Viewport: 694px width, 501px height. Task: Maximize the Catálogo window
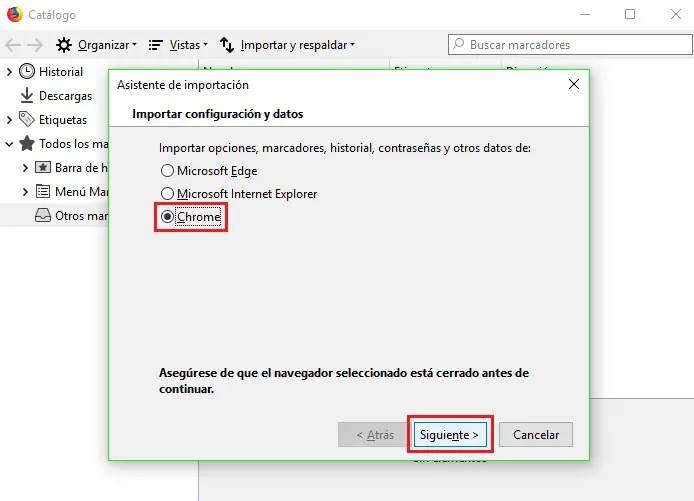pos(630,14)
